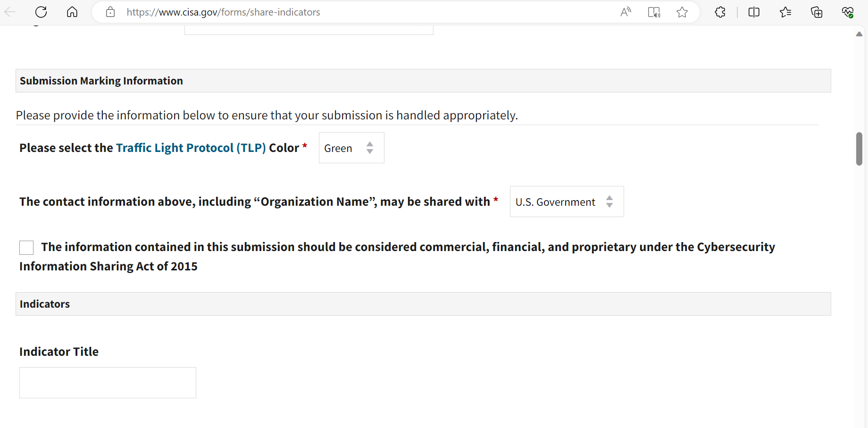View site information lock icon
This screenshot has width=868, height=428.
tap(110, 12)
